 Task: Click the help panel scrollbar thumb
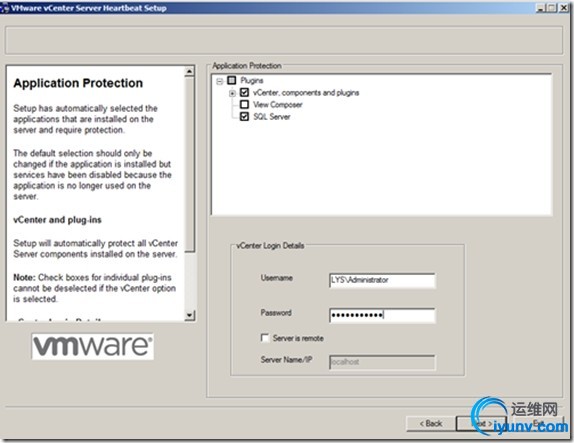[x=189, y=164]
